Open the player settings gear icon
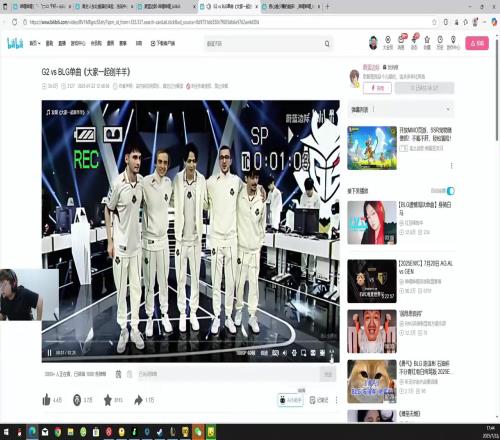This screenshot has height=440, width=500. tap(294, 353)
